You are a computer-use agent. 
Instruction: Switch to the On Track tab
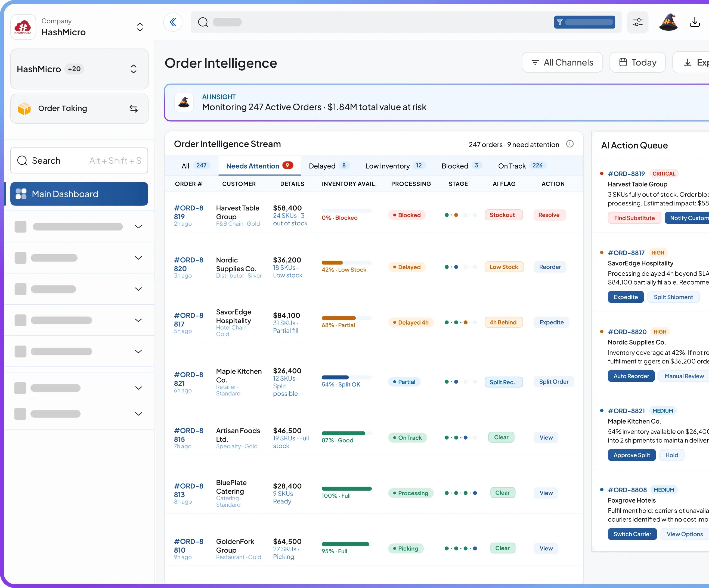(522, 166)
